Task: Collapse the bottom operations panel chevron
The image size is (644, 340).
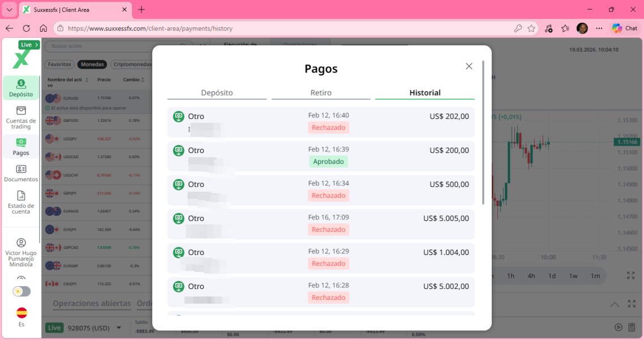Action: click(615, 305)
